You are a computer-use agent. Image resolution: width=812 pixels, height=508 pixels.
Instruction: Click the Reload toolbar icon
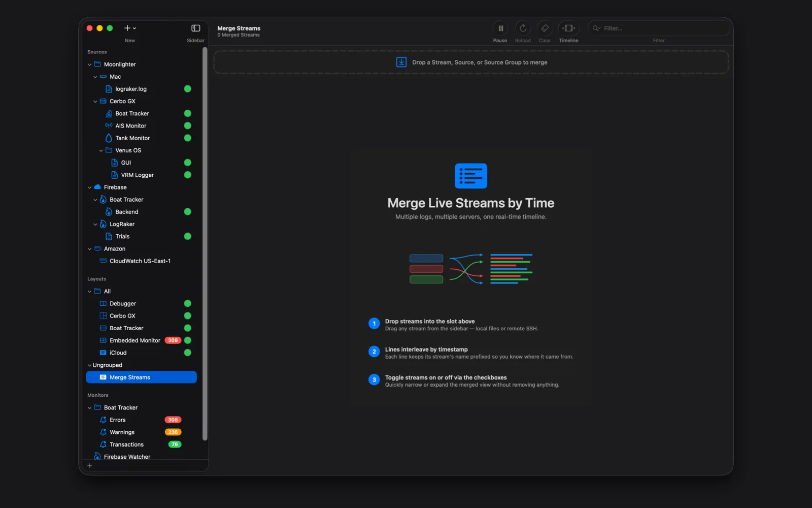tap(523, 28)
